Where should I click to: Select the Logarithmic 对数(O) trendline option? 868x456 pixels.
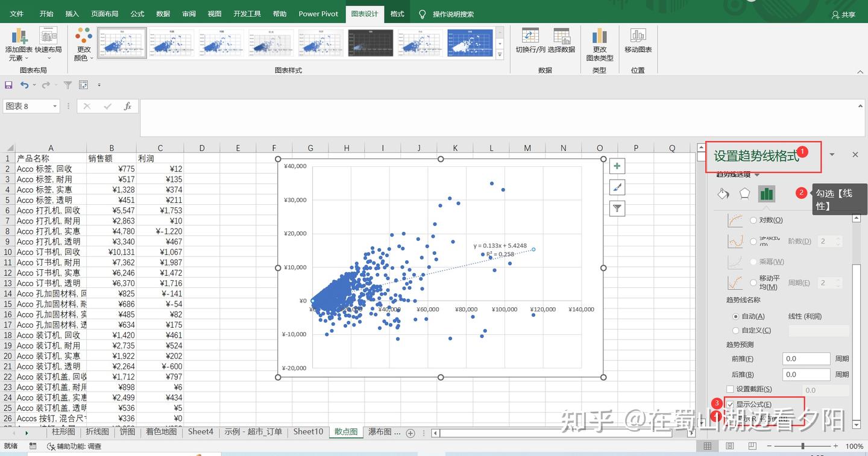753,220
